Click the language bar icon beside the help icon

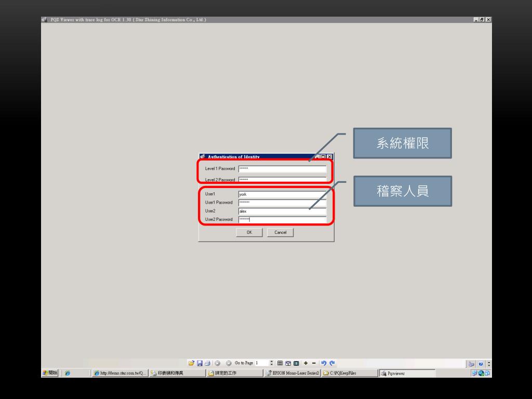pos(471,364)
